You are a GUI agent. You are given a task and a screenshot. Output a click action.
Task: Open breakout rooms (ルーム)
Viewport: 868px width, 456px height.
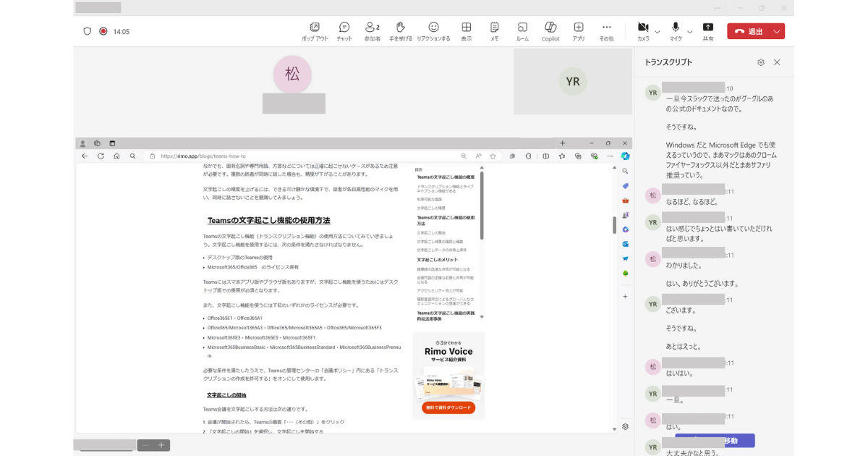point(522,30)
